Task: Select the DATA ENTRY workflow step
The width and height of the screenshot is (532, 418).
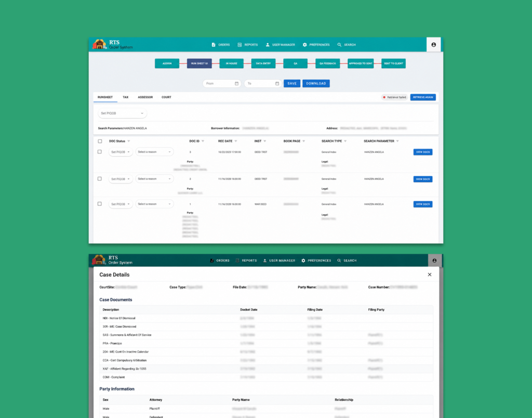Action: point(263,63)
